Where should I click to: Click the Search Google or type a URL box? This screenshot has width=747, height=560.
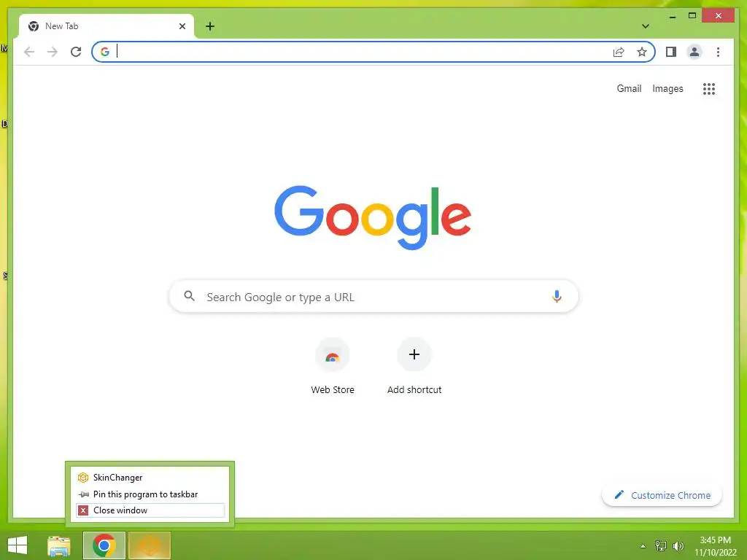[373, 297]
